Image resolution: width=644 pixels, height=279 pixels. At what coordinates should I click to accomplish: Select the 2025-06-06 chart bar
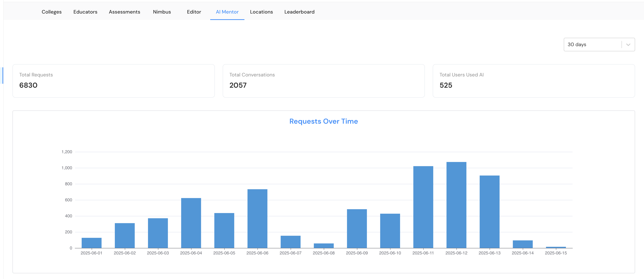pyautogui.click(x=257, y=219)
